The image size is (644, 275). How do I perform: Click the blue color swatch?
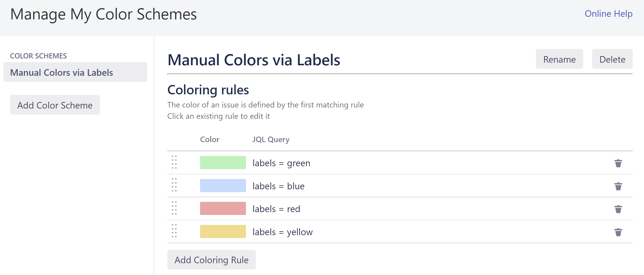[x=223, y=186]
